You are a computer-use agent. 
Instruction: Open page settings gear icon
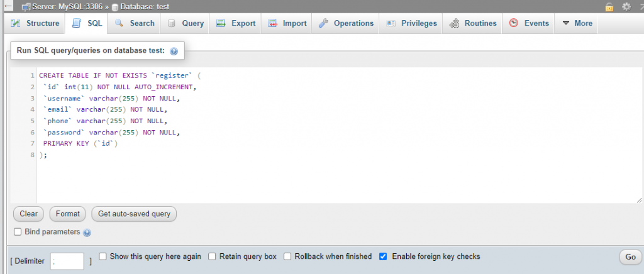[x=626, y=6]
